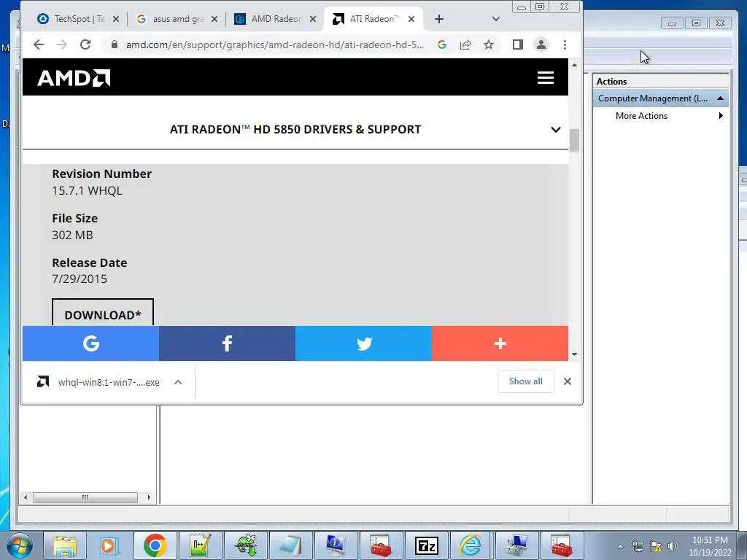Go back to the previous page in Chrome
Screen dimensions: 747x560
[x=39, y=44]
